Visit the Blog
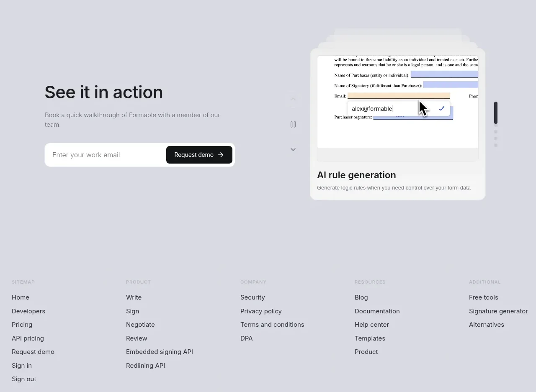The width and height of the screenshot is (536, 392). pyautogui.click(x=361, y=297)
